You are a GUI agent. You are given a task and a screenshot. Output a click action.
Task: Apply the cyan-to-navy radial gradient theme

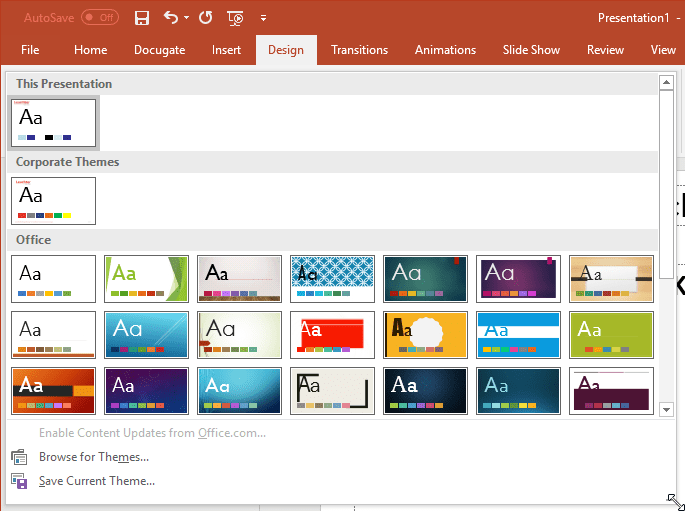click(239, 391)
